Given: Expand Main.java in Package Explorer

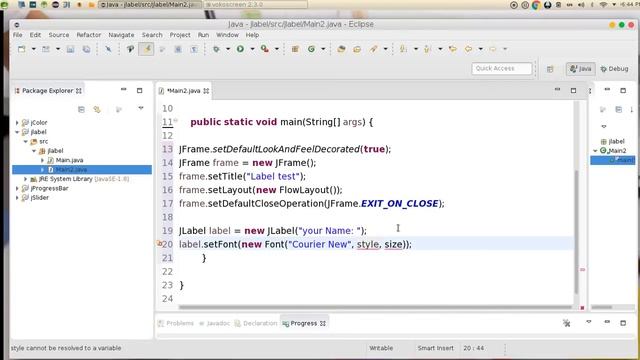Looking at the screenshot, I should [42, 160].
